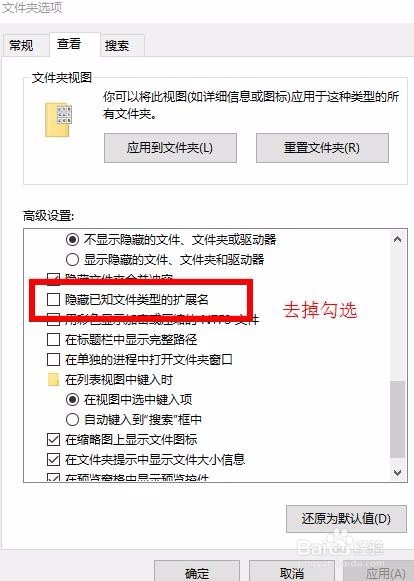Screen dimensions: 414x581
Task: Click the folder view icon
Action: tap(58, 120)
